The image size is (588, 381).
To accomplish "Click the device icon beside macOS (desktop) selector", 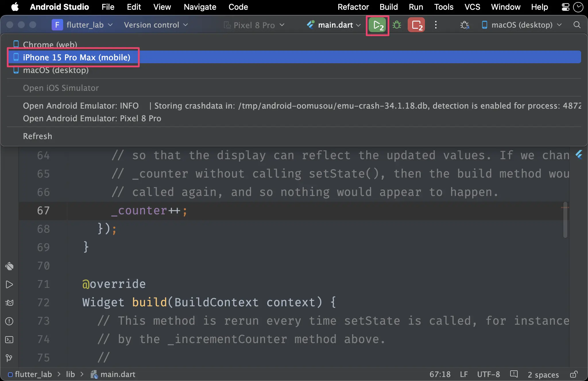I will pos(484,25).
